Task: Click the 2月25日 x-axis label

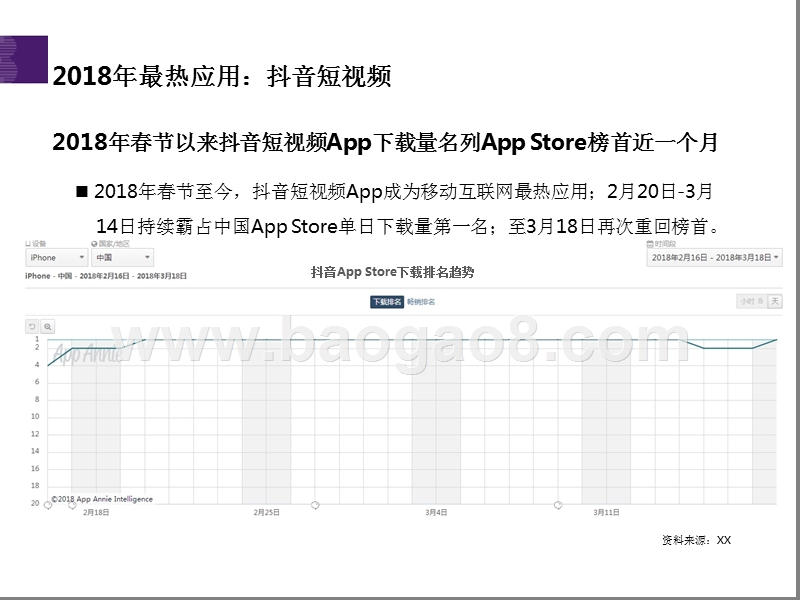Action: pyautogui.click(x=266, y=512)
